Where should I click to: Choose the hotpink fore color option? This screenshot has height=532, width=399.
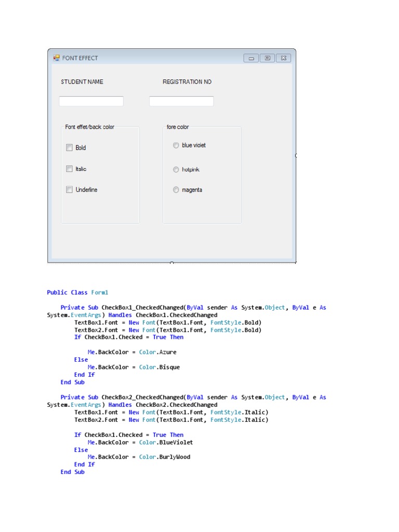(x=176, y=169)
